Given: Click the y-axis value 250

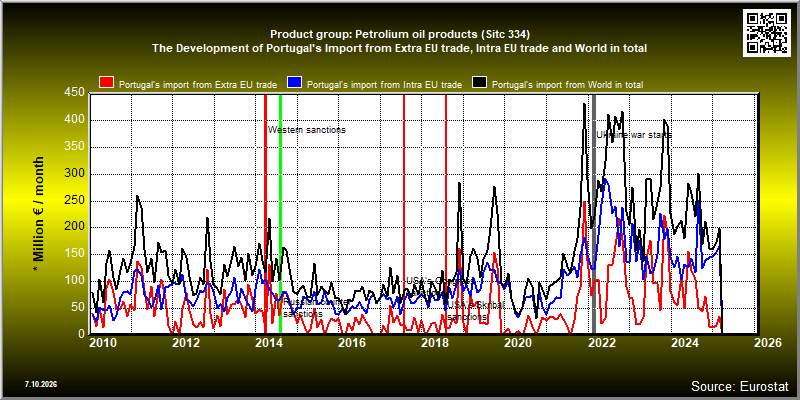Looking at the screenshot, I should pyautogui.click(x=75, y=201).
